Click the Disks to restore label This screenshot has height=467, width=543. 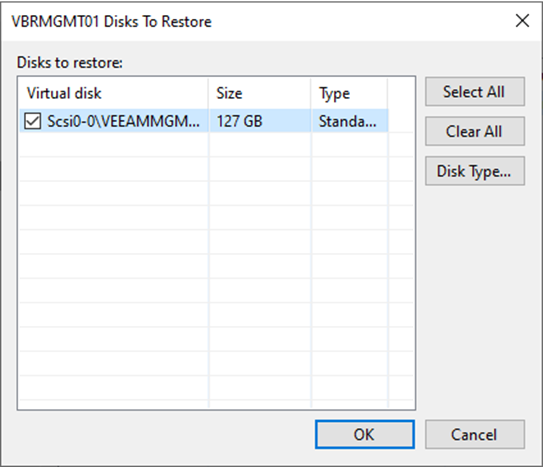pos(70,63)
